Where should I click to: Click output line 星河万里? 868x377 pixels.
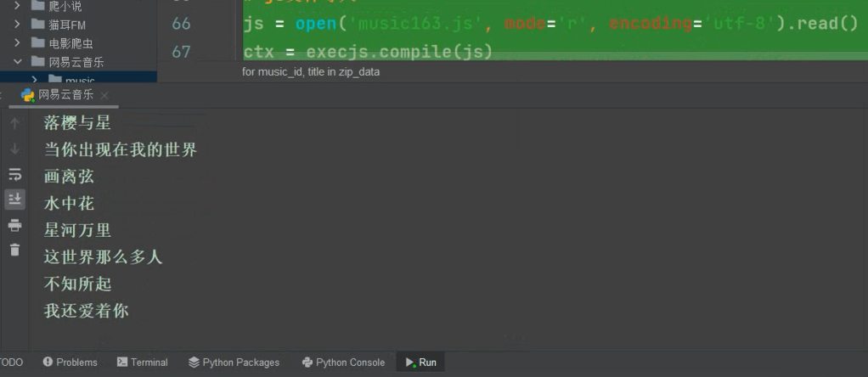click(x=77, y=230)
